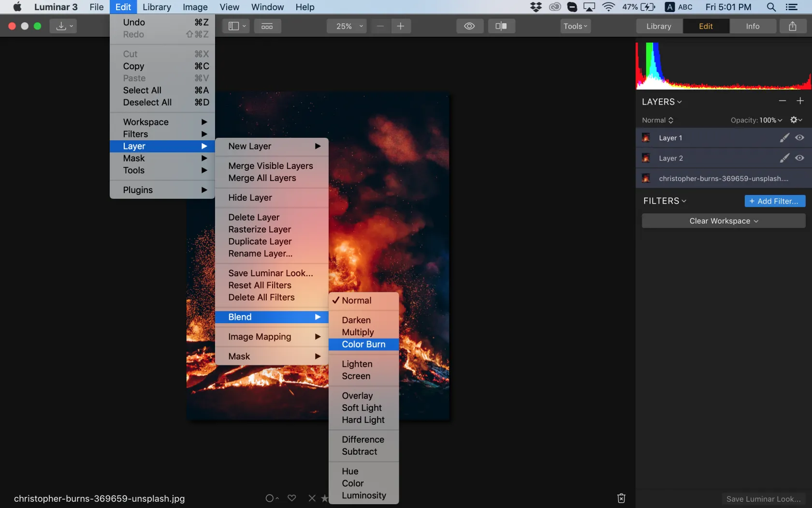The width and height of the screenshot is (812, 508).
Task: Click the heart favorite icon
Action: pos(292,498)
